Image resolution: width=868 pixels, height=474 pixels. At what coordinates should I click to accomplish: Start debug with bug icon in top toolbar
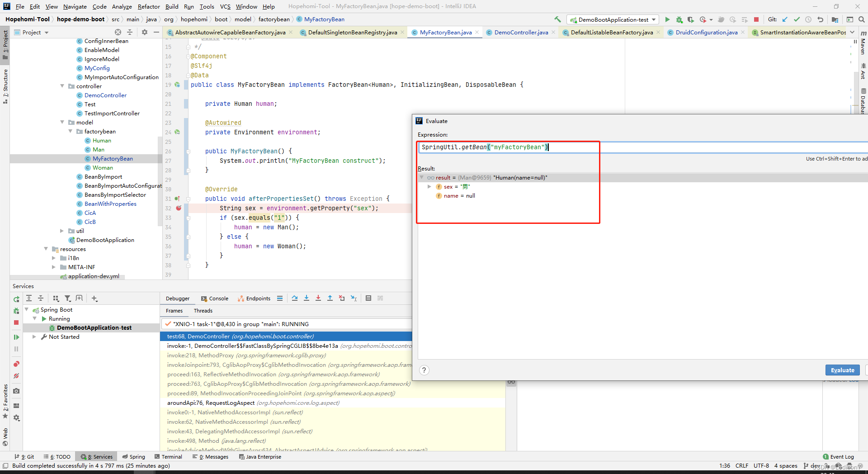pyautogui.click(x=679, y=19)
